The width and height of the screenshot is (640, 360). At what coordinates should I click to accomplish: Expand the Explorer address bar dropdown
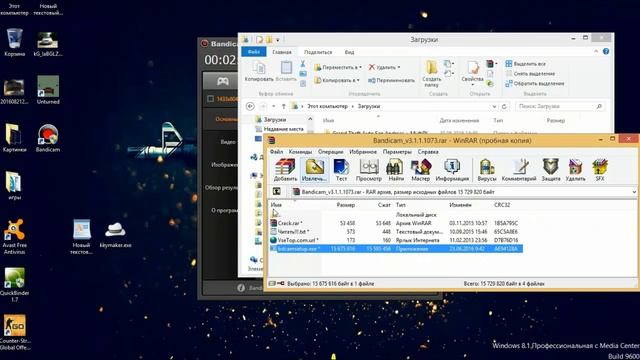click(494, 106)
